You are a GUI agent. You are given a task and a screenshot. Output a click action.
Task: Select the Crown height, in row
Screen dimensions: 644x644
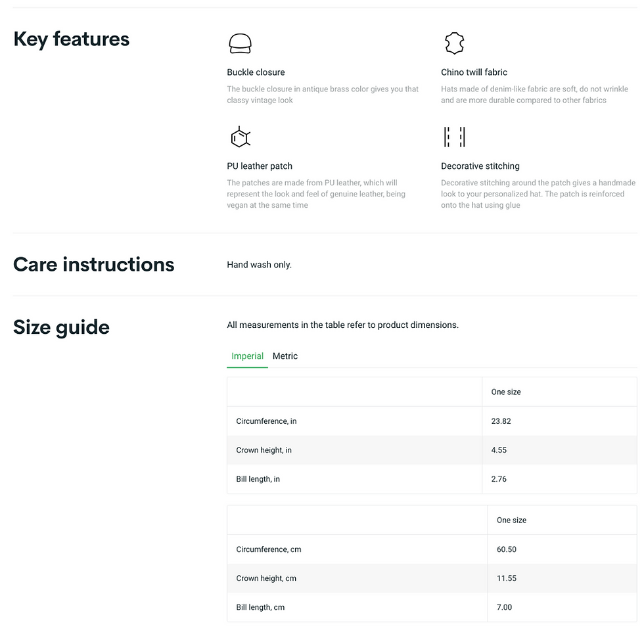tap(432, 450)
